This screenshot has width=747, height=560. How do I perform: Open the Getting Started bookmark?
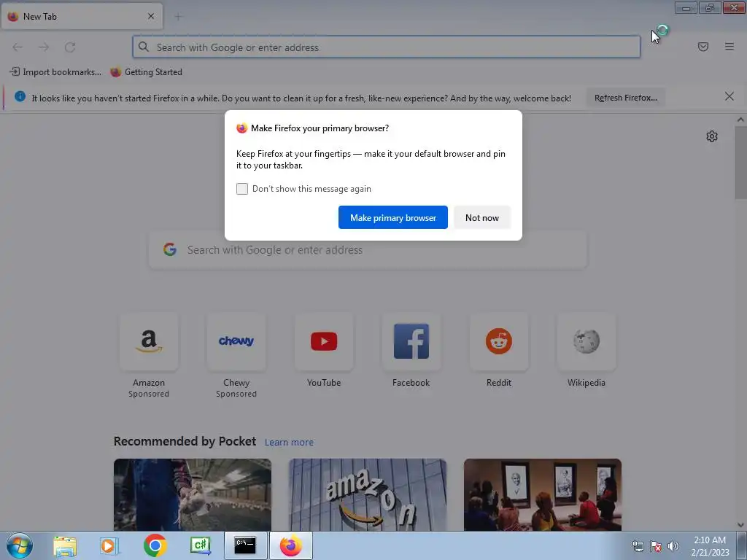(x=146, y=72)
